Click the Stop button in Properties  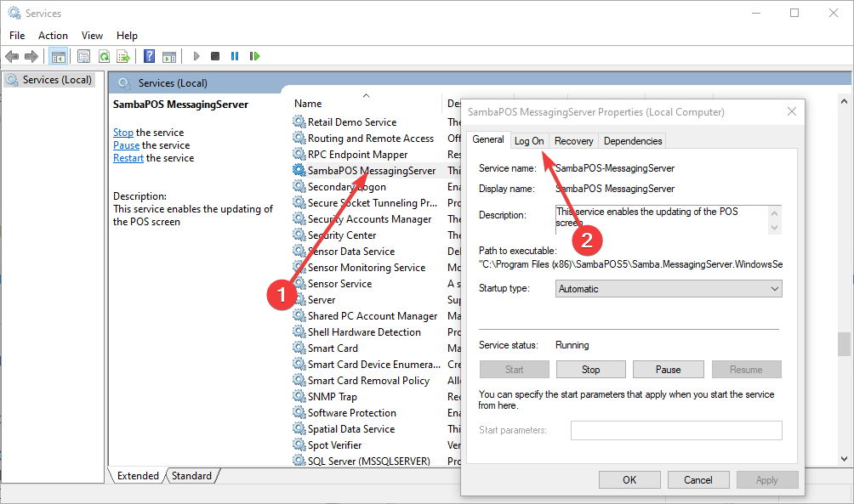(591, 370)
